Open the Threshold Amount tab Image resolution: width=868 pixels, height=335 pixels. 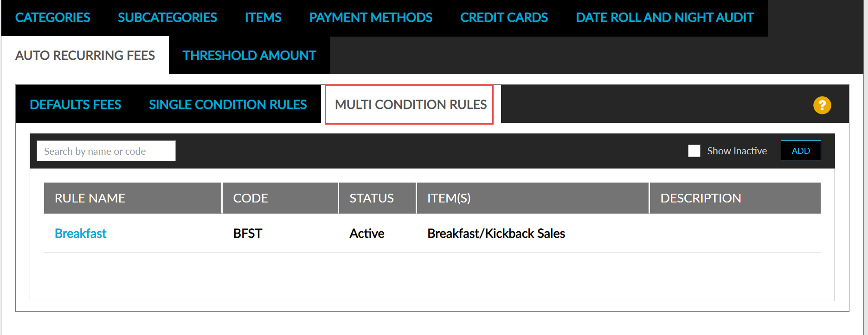pyautogui.click(x=249, y=56)
